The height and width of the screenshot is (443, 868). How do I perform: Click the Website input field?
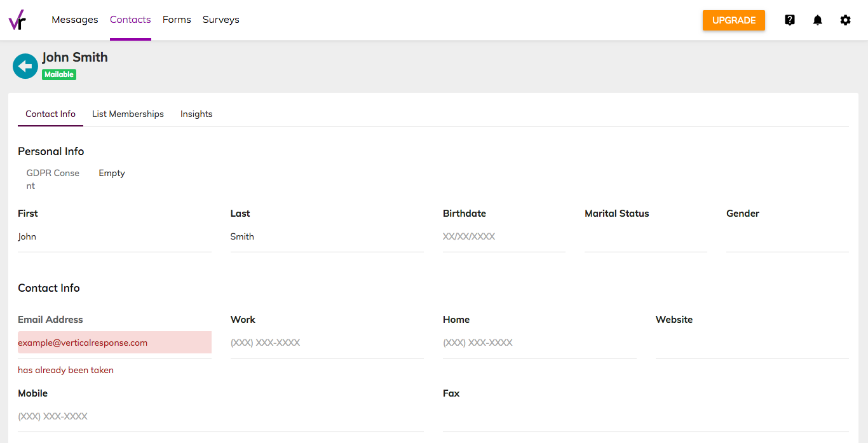click(752, 343)
